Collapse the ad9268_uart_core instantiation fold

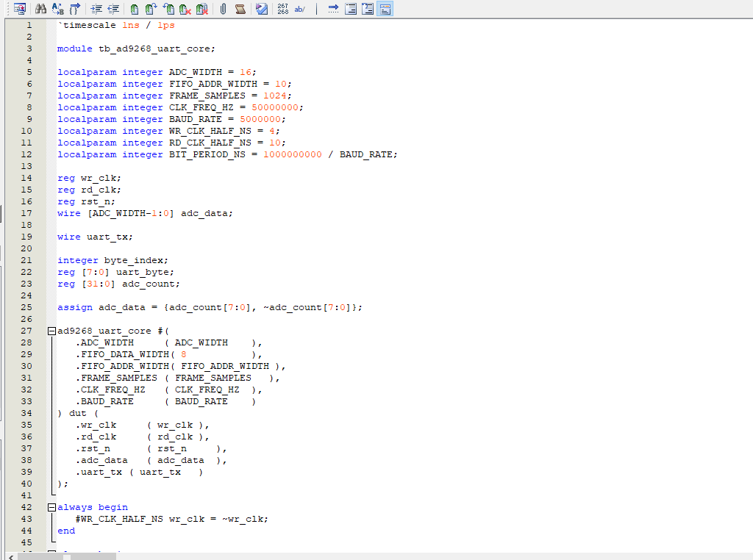coord(51,331)
